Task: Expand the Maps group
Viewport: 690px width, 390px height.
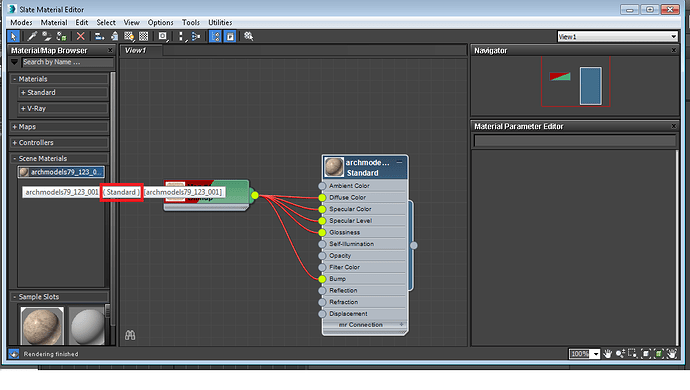Action: click(59, 127)
